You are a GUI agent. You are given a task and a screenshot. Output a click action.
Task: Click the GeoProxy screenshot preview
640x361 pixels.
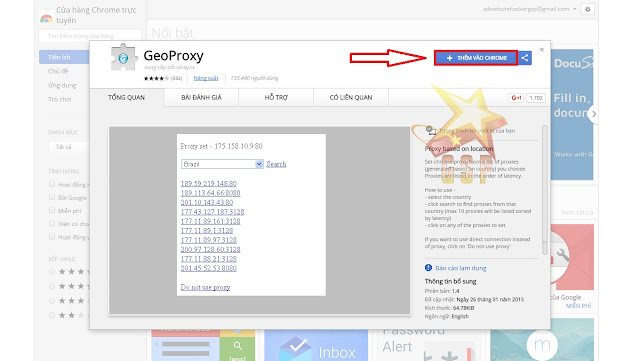point(260,221)
